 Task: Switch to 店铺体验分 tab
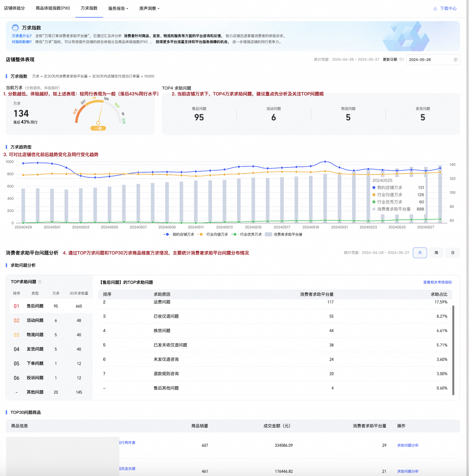tap(14, 8)
